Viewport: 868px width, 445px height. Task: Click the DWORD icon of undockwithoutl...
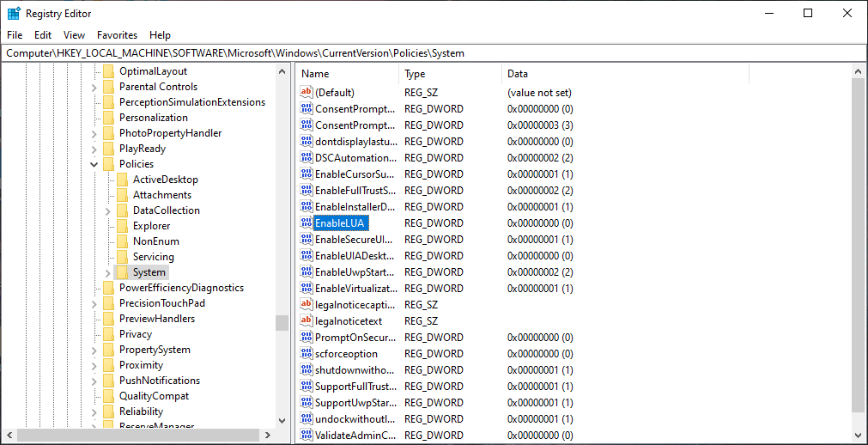click(x=307, y=418)
